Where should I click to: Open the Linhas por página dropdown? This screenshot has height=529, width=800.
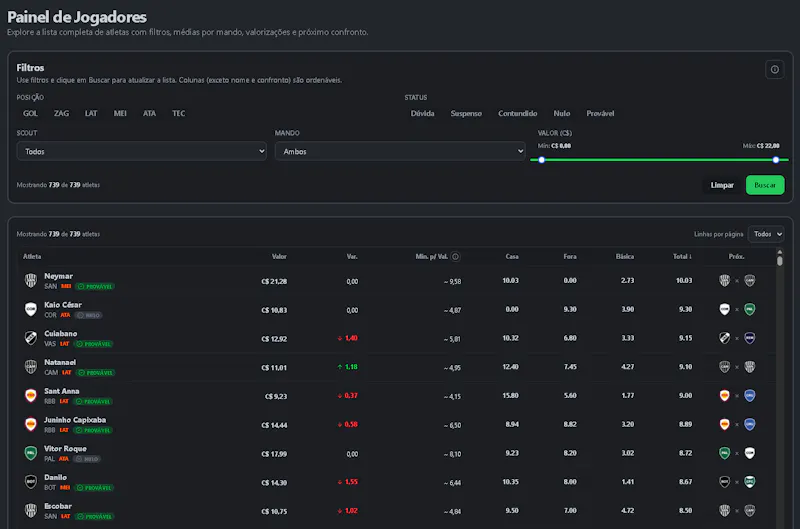(766, 234)
